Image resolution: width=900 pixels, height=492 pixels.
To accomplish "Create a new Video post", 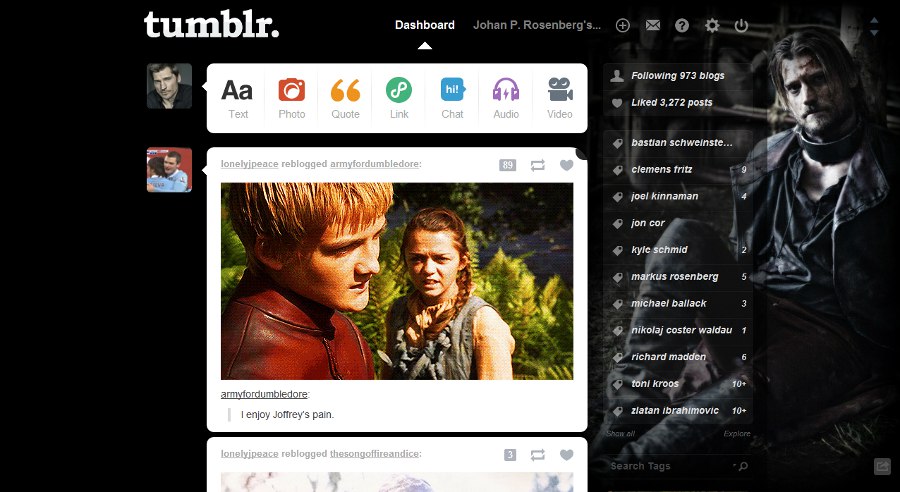I will (x=560, y=99).
